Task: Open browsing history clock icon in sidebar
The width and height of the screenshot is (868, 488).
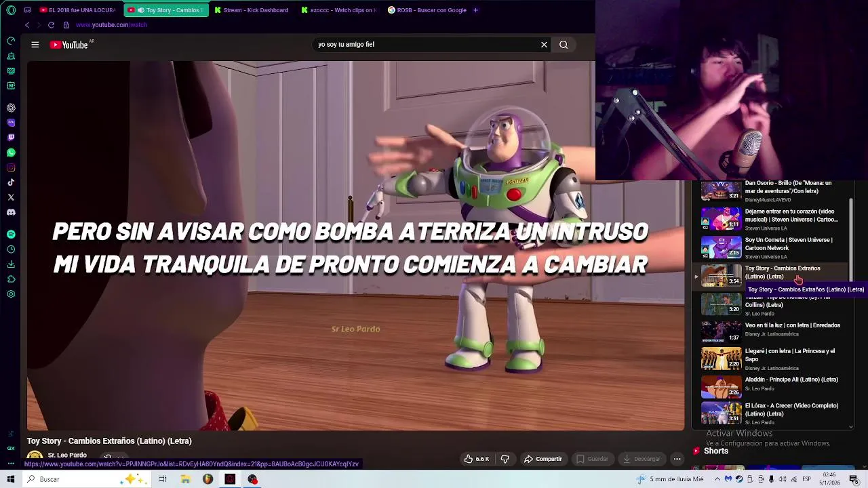Action: pos(11,249)
